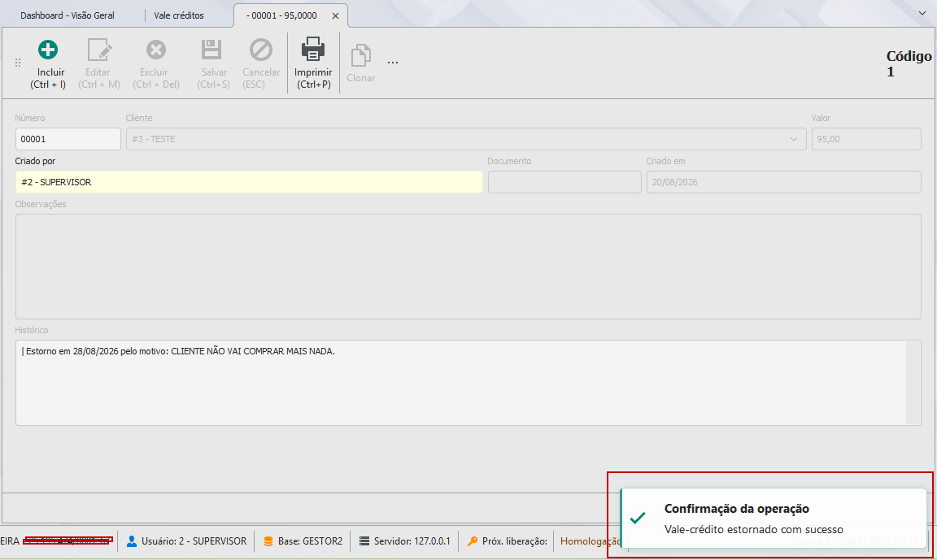Click 'Próx. liberação:' status entry

[508, 541]
